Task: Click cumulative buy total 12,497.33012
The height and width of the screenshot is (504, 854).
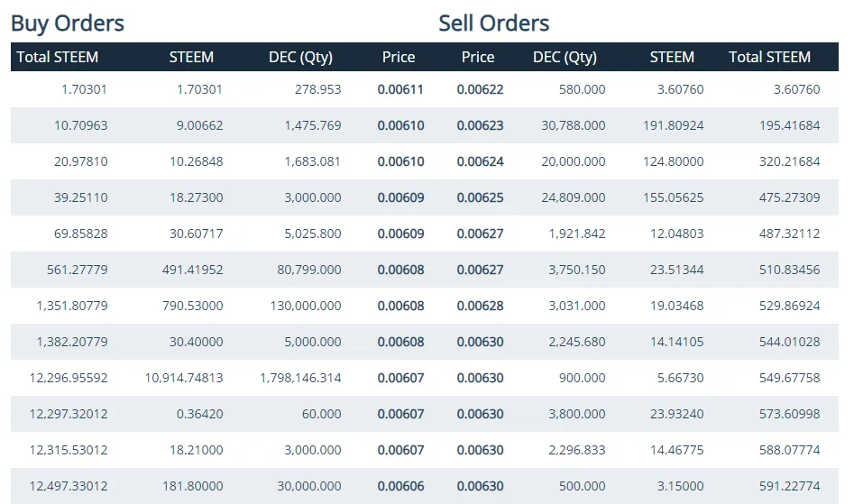Action: (69, 486)
